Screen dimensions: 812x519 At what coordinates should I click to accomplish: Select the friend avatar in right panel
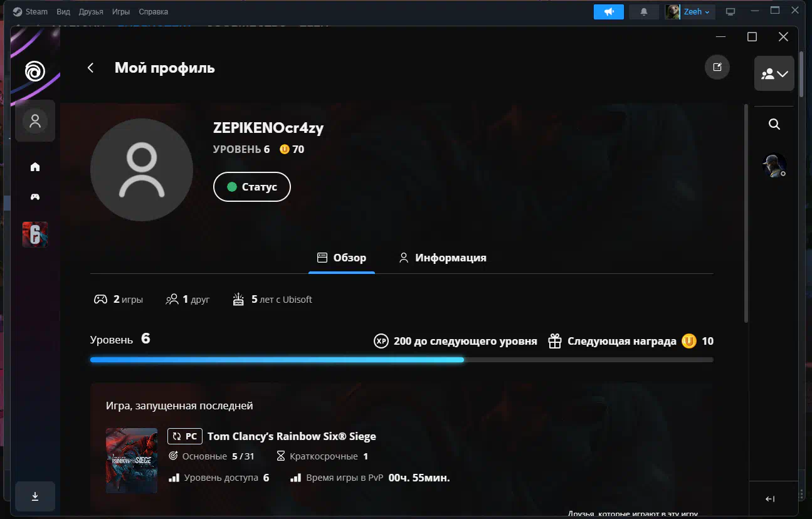[x=774, y=166]
